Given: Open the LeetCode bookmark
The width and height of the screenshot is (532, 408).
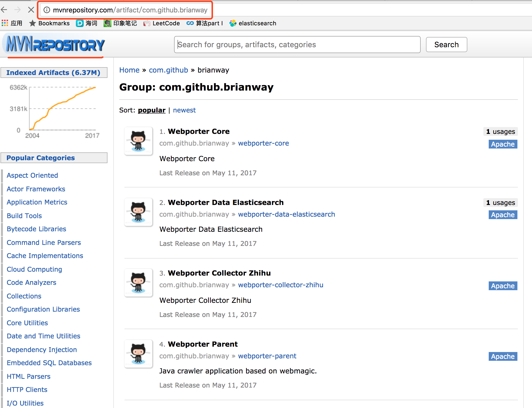Looking at the screenshot, I should [162, 23].
